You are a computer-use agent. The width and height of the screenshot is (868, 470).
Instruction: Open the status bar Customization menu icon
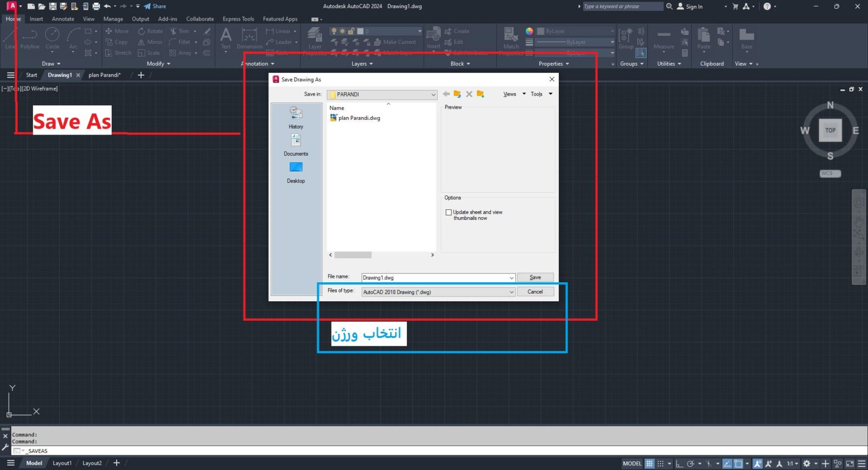coord(861,463)
